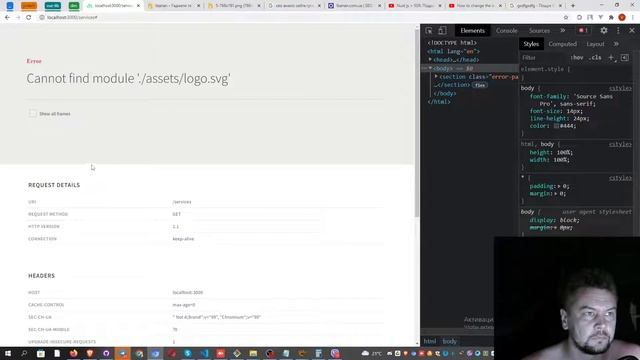The height and width of the screenshot is (360, 640).
Task: Click the body breadcrumb at the DevTools bottom
Action: point(449,341)
